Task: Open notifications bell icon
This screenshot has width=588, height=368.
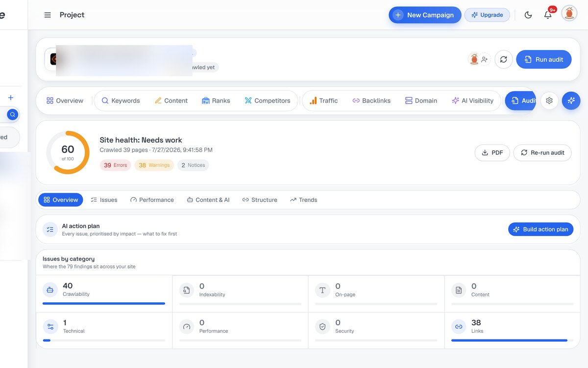Action: [x=548, y=15]
